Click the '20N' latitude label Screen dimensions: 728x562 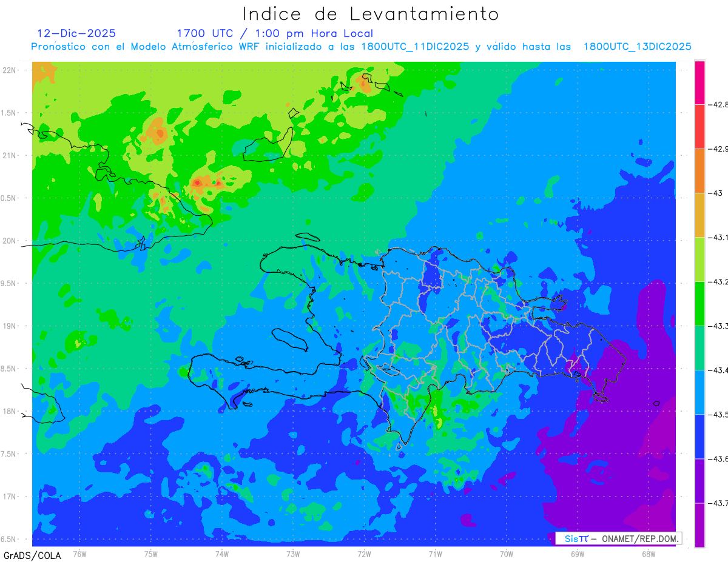pyautogui.click(x=10, y=241)
